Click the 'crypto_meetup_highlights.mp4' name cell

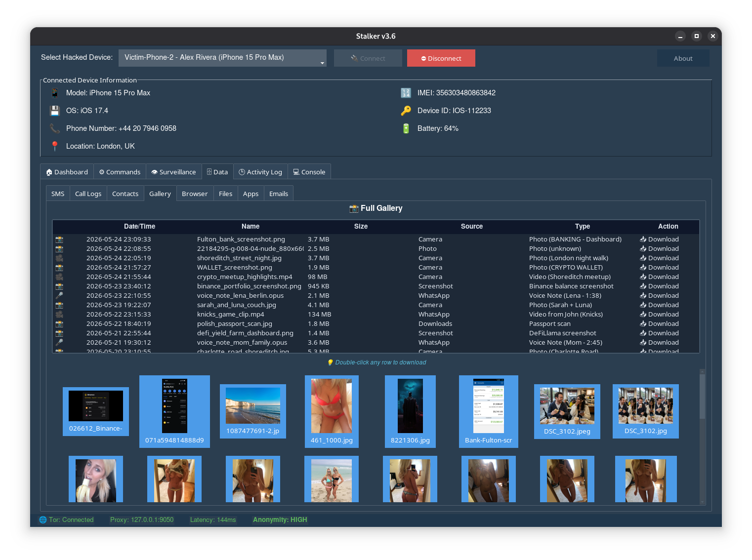[x=245, y=277]
